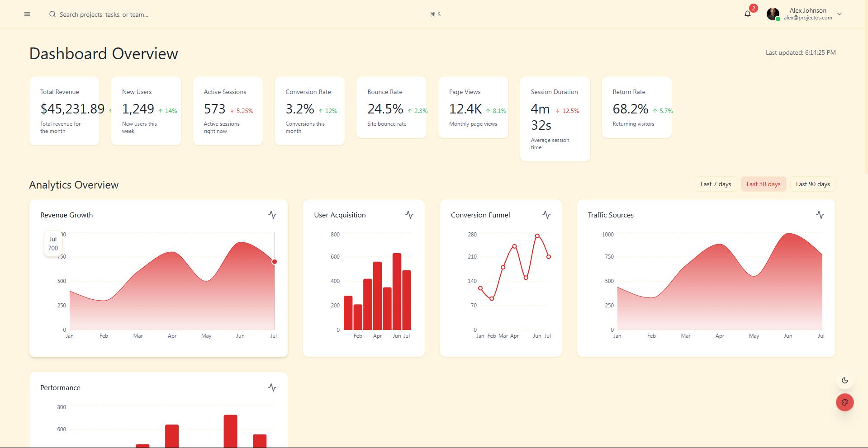Open the New Users card

146,111
